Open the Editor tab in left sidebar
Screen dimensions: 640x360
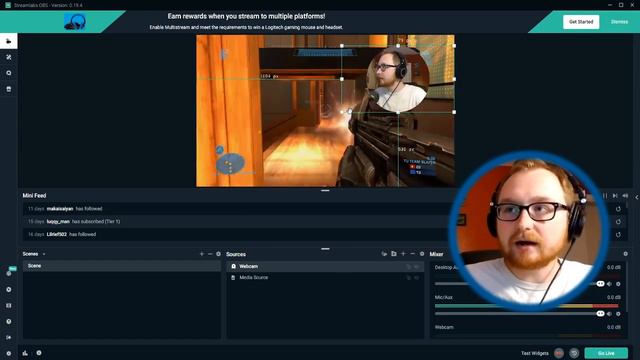tap(9, 41)
